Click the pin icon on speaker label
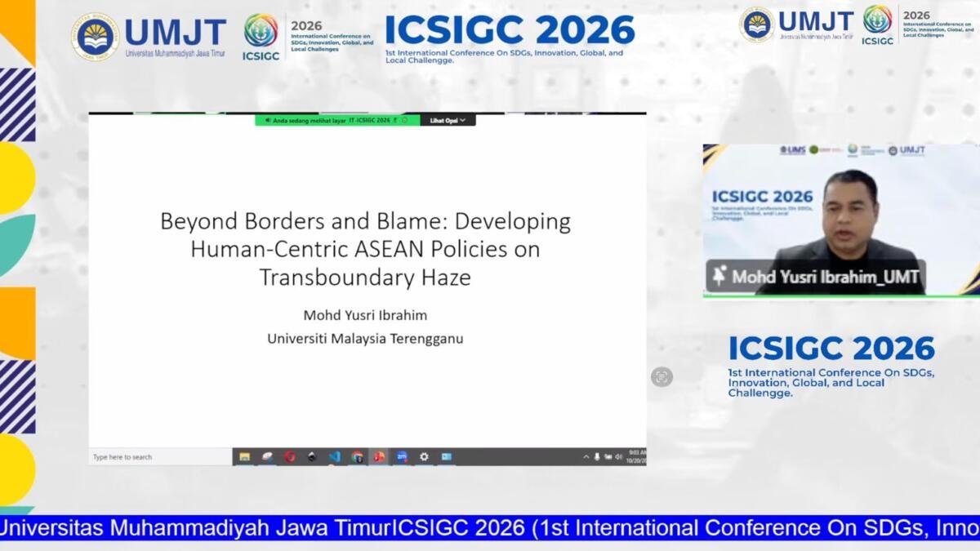Image resolution: width=980 pixels, height=551 pixels. coord(719,276)
